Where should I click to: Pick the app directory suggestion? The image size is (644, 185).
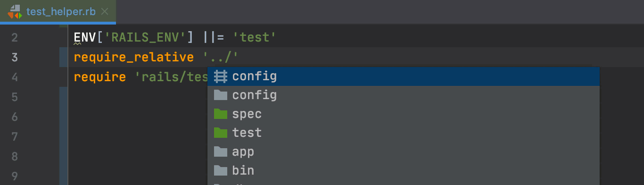point(404,151)
